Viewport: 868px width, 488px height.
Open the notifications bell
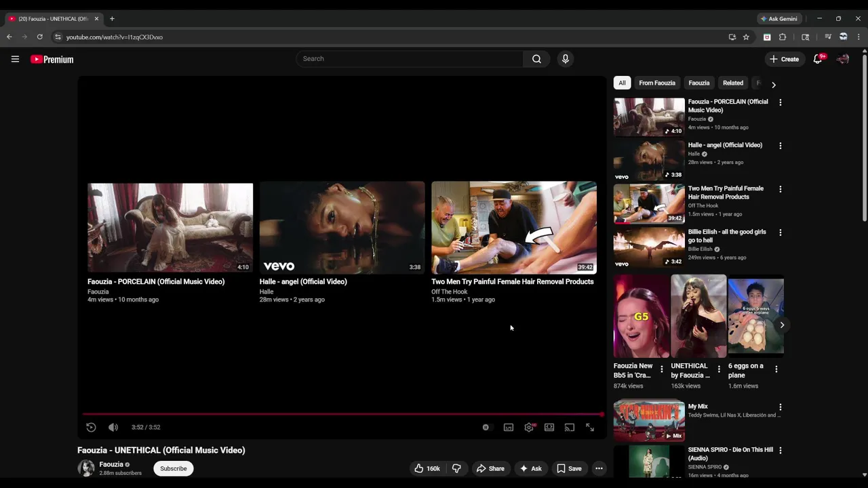pyautogui.click(x=818, y=59)
